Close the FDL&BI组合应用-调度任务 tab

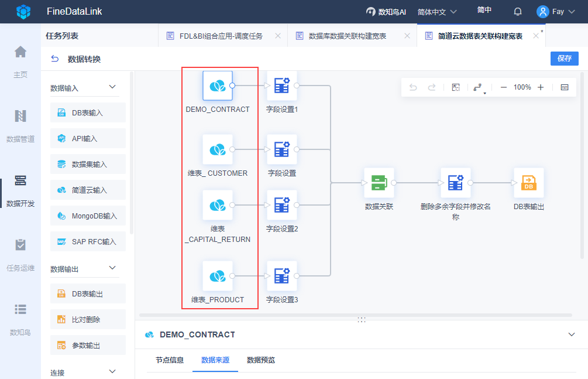click(x=278, y=36)
